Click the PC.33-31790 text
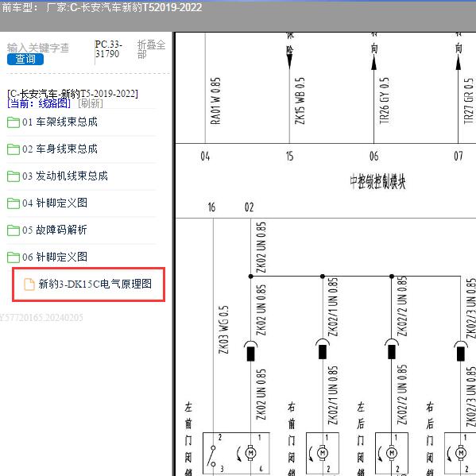Viewport: 476px width, 476px height. click(x=109, y=49)
